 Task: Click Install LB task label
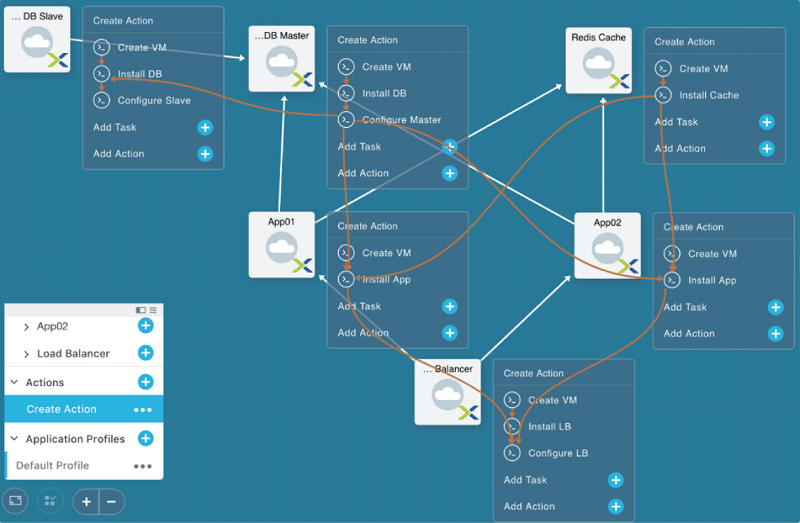549,427
